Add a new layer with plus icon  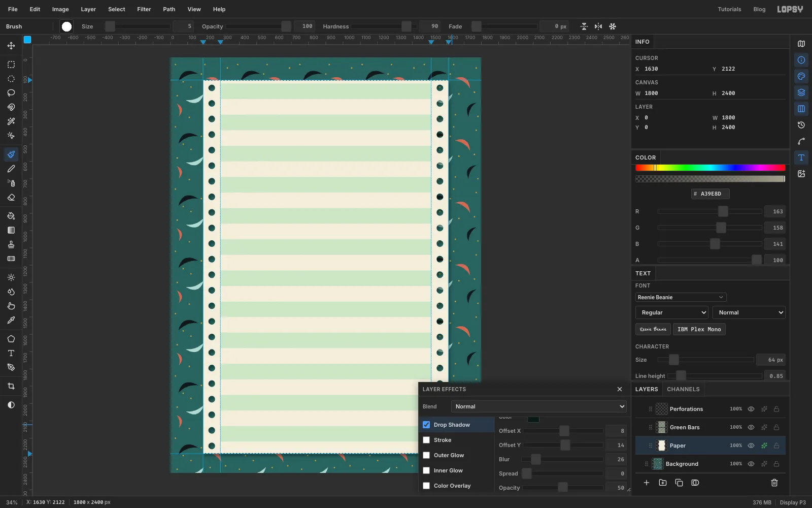pos(647,483)
